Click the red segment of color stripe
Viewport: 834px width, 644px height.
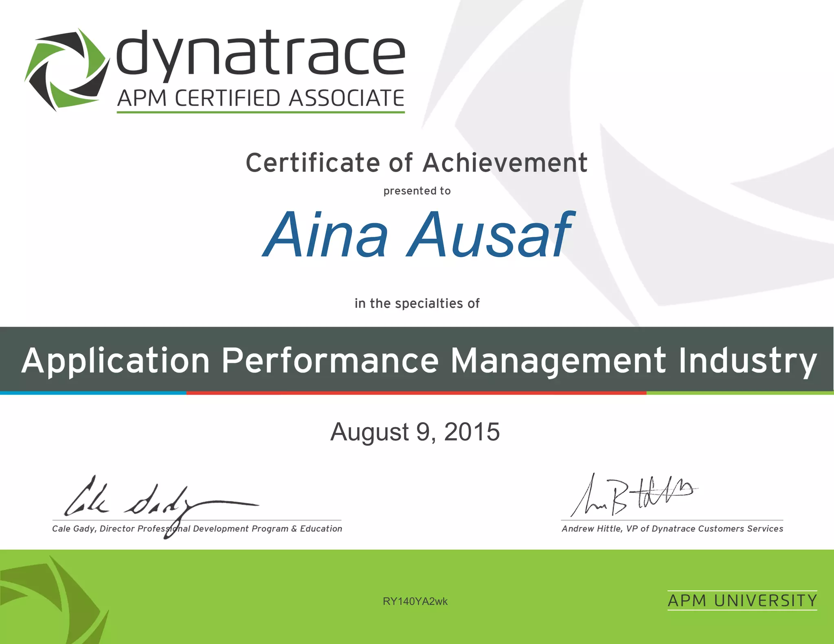click(x=415, y=393)
